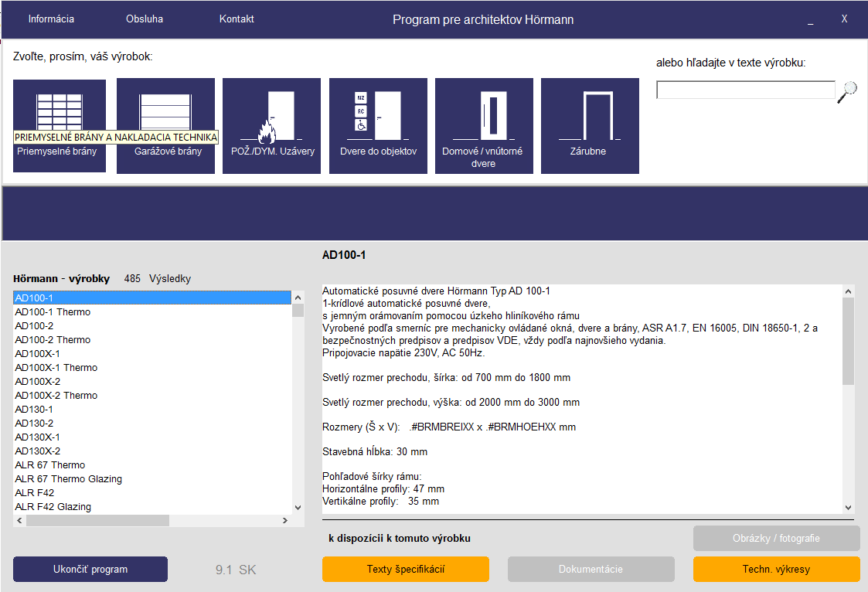Select ALR F42 Glazing list entry
The image size is (868, 592).
[53, 507]
